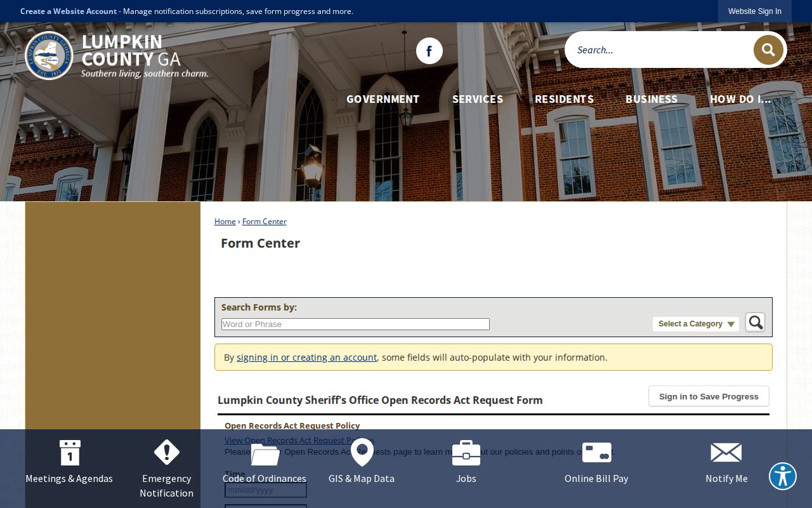Open the Government menu
The width and height of the screenshot is (812, 508).
coord(383,99)
